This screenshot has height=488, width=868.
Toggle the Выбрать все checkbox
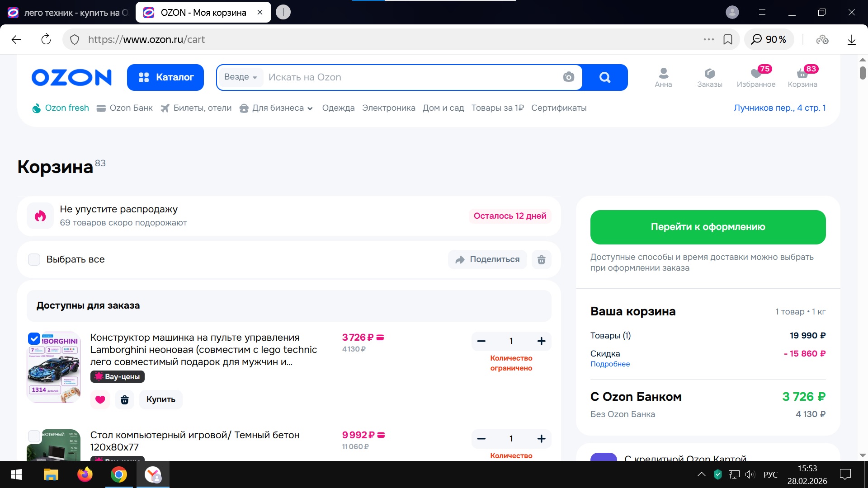[x=34, y=259]
